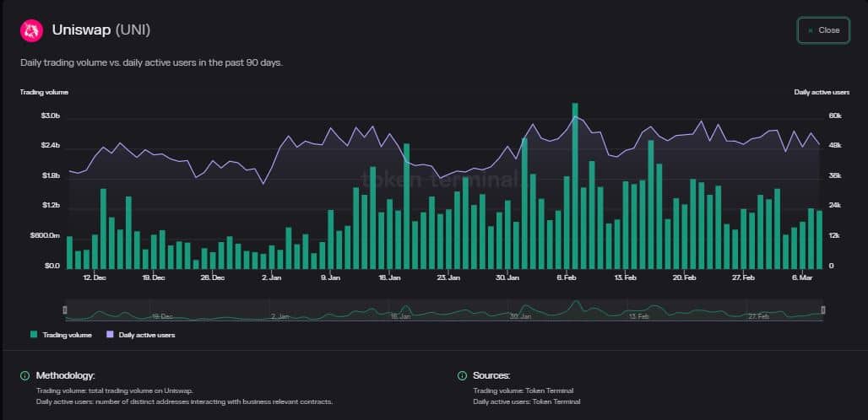
Task: Click the X icon in Close button
Action: [x=811, y=30]
